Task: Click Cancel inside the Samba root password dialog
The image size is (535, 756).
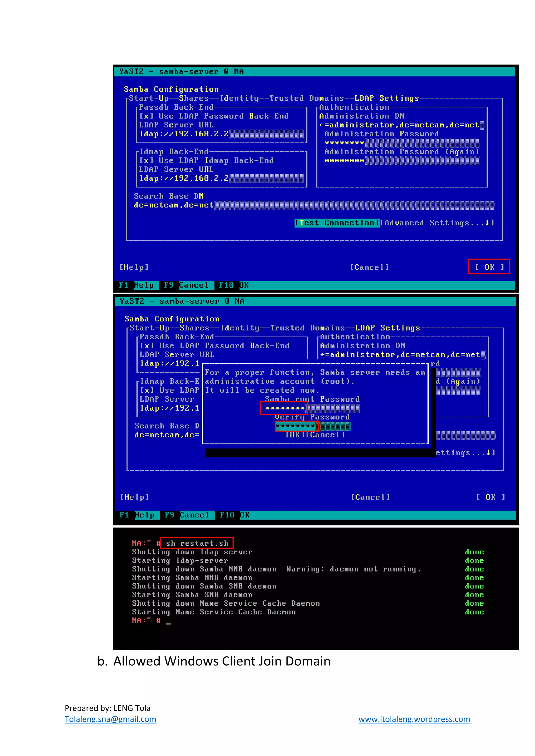Action: (x=325, y=435)
